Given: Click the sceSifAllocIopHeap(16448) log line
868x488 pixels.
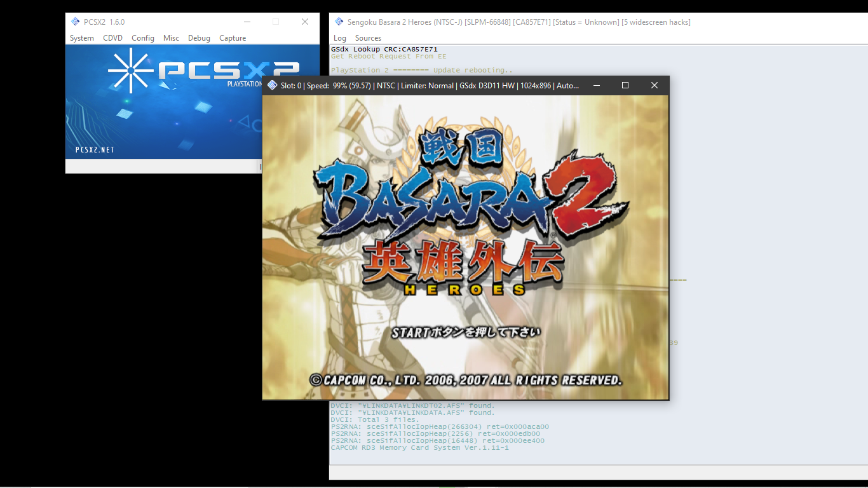Looking at the screenshot, I should (437, 440).
